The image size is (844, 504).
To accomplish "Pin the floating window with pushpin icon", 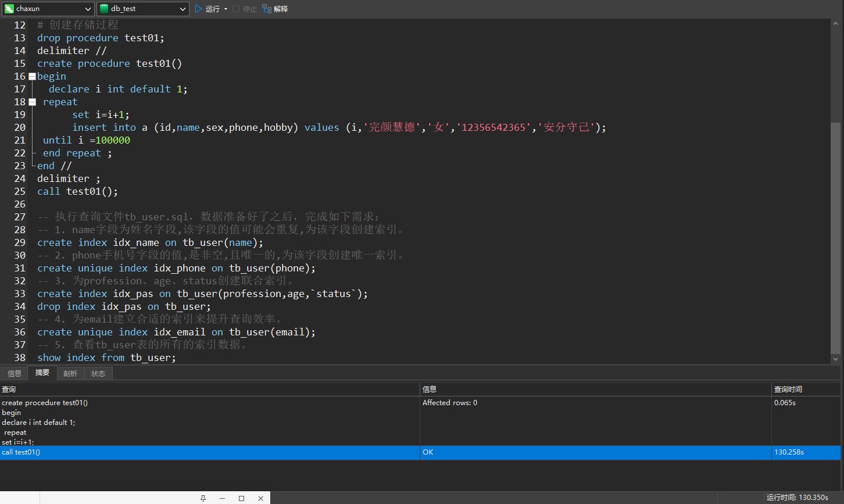I will [x=203, y=498].
